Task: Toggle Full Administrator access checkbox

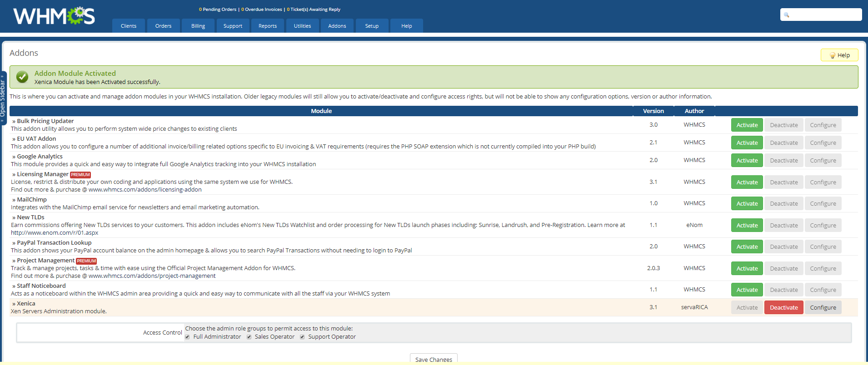Action: pos(188,337)
